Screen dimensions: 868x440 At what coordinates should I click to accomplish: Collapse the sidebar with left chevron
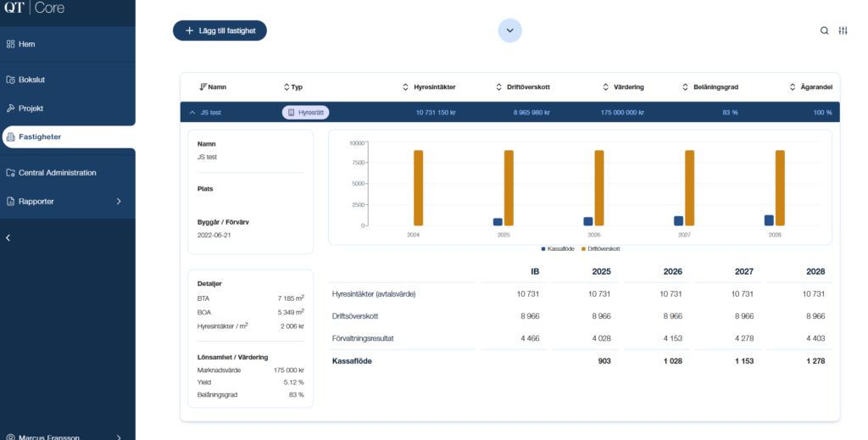pyautogui.click(x=8, y=238)
